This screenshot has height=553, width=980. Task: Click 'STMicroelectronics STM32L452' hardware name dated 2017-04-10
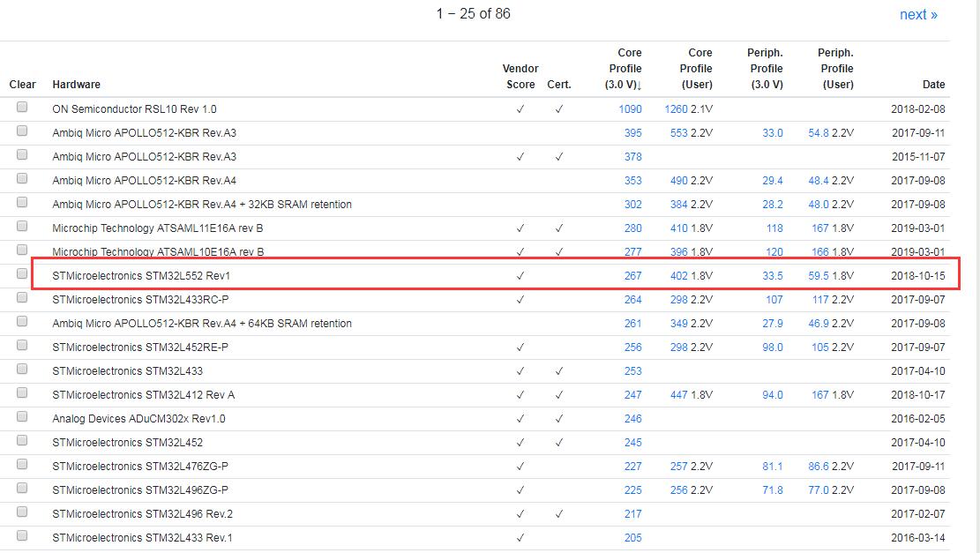pyautogui.click(x=128, y=442)
